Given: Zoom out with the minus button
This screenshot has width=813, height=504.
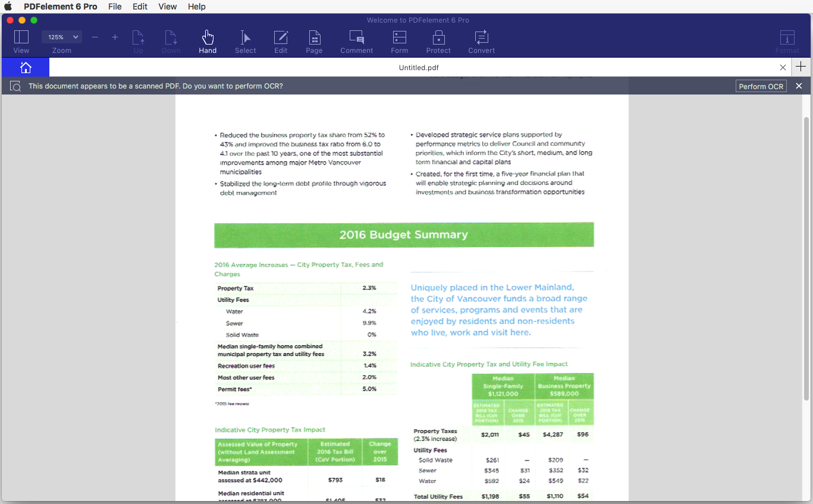Looking at the screenshot, I should point(95,37).
